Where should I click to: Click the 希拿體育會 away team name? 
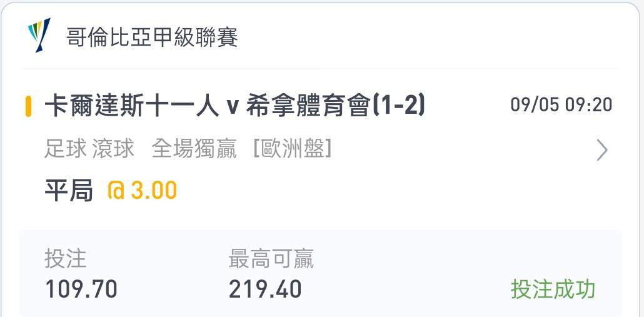[308, 106]
